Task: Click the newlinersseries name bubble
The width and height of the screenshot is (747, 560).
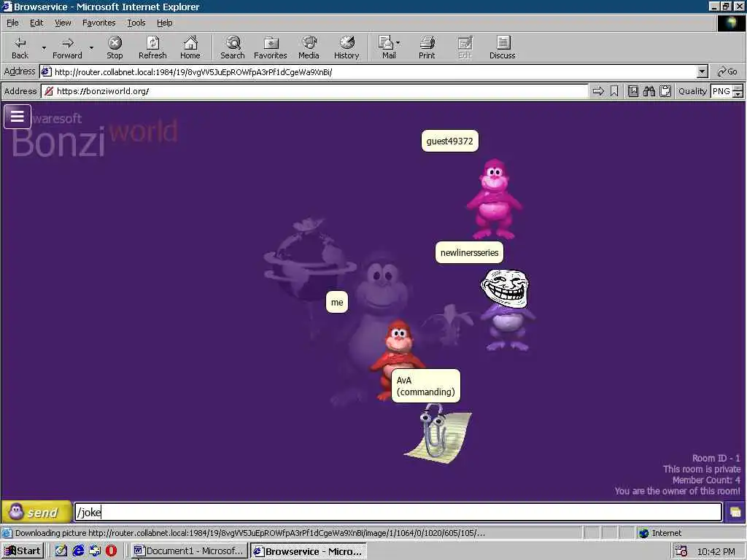Action: click(469, 252)
